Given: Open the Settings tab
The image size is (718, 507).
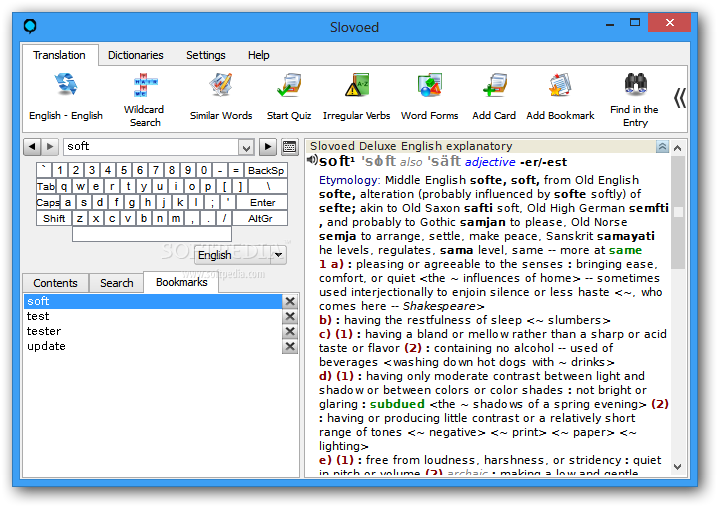Looking at the screenshot, I should (206, 55).
